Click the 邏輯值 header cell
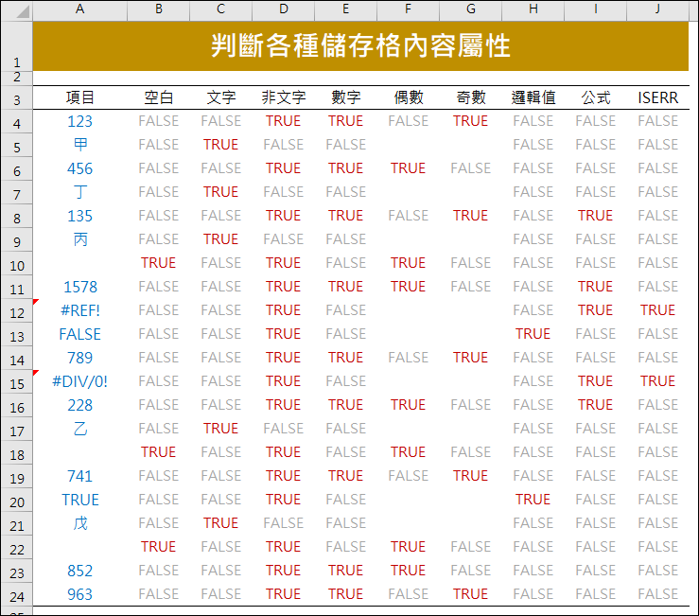 [533, 97]
